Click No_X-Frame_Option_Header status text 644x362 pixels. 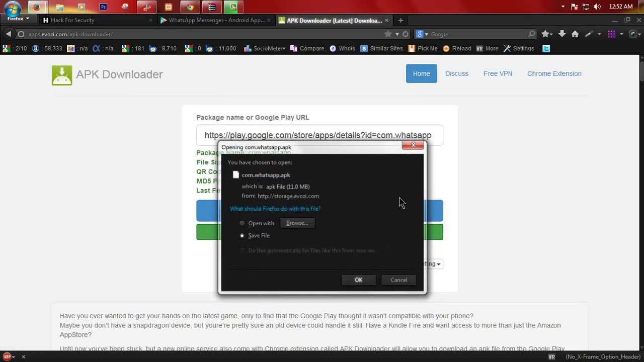coord(603,357)
